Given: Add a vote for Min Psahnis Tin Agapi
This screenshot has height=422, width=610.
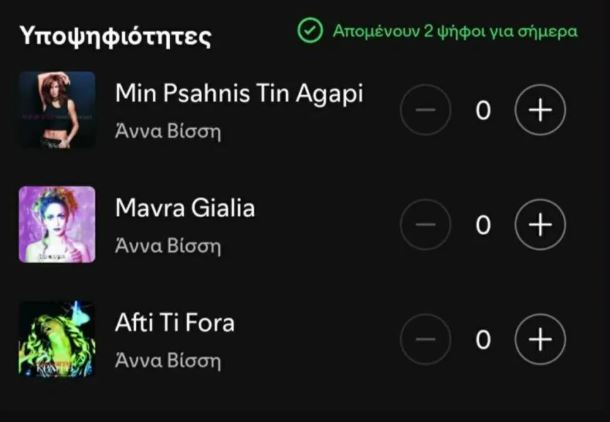Looking at the screenshot, I should 540,110.
